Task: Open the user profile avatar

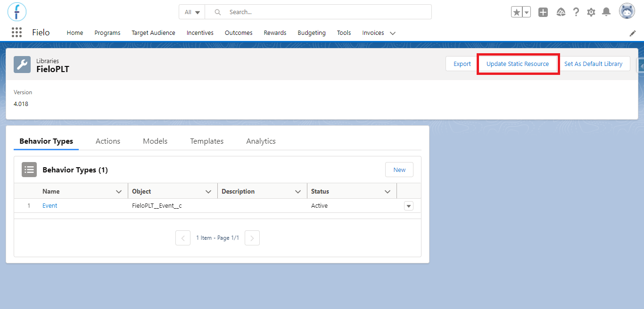Action: tap(627, 11)
